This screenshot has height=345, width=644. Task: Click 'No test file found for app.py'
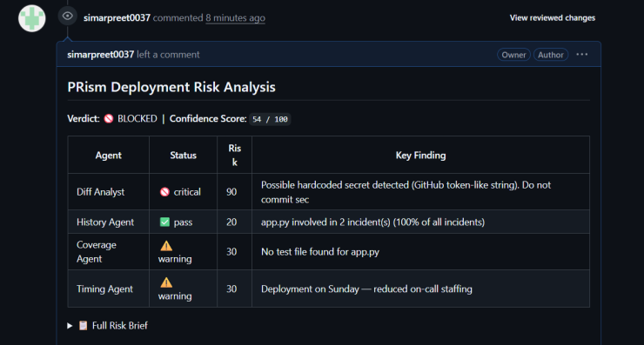pyautogui.click(x=320, y=252)
